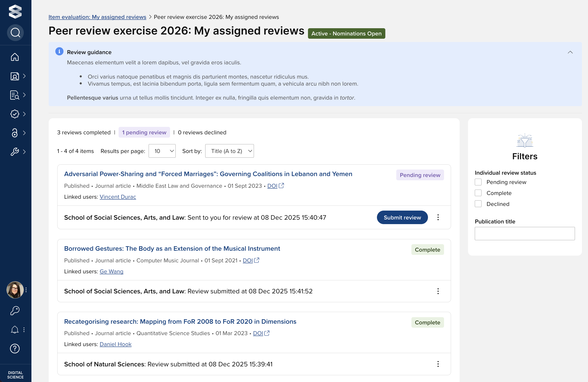
Task: Select the 1 pending review tab
Action: pyautogui.click(x=144, y=132)
